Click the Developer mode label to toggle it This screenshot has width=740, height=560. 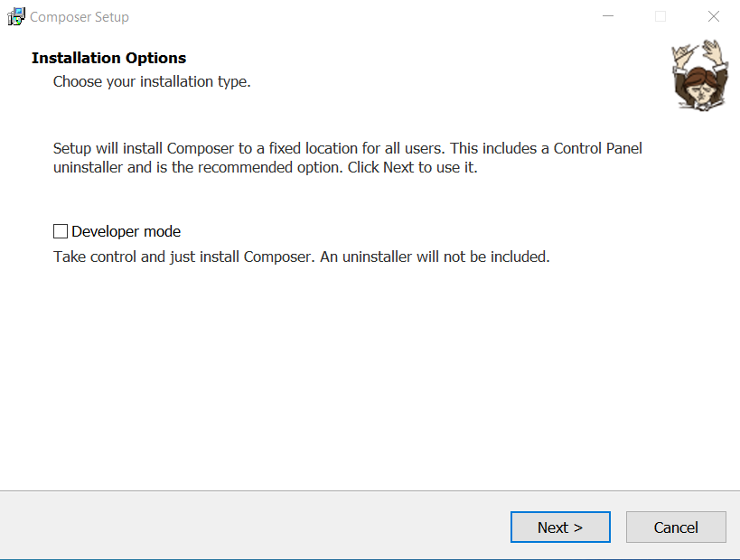[125, 230]
